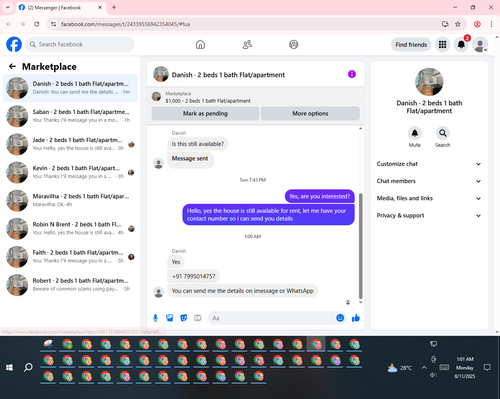This screenshot has width=500, height=399.
Task: Expand Customize chat section
Action: (x=429, y=164)
